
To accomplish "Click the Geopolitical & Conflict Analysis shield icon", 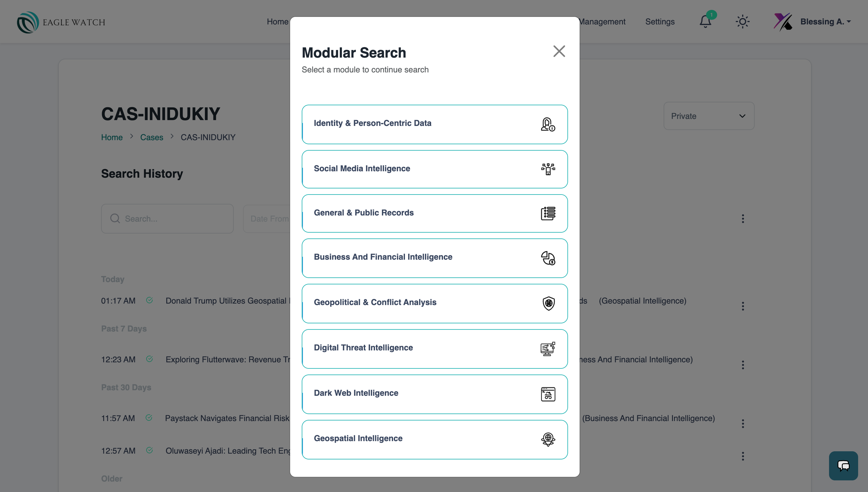I will click(548, 303).
